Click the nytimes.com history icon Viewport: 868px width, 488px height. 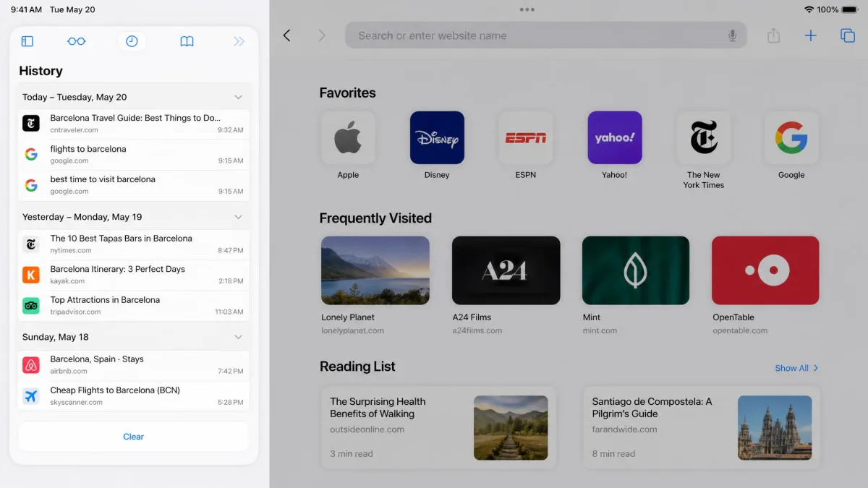(31, 244)
